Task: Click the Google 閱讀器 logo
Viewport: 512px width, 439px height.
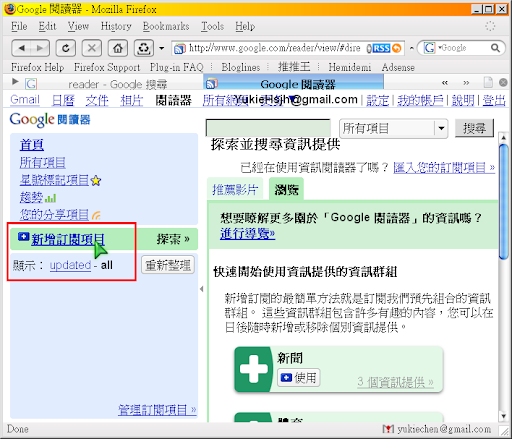Action: [50, 119]
